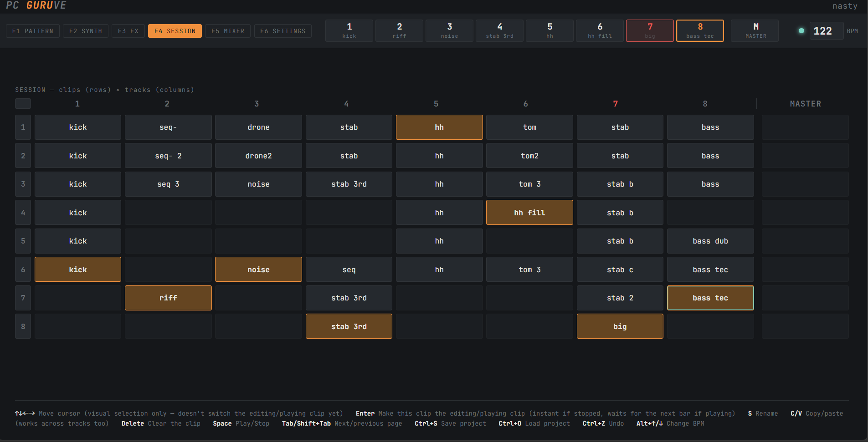Image resolution: width=868 pixels, height=442 pixels.
Task: Select track 8 bass tec header button
Action: coord(700,30)
